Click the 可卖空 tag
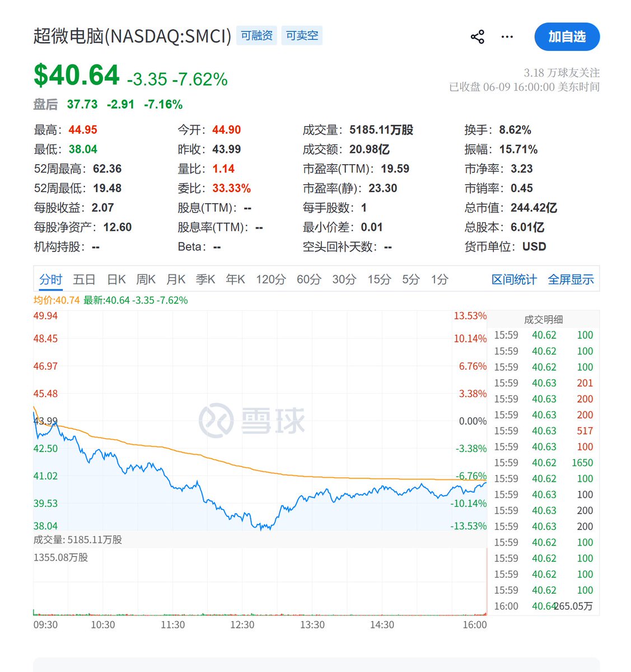 coord(302,36)
